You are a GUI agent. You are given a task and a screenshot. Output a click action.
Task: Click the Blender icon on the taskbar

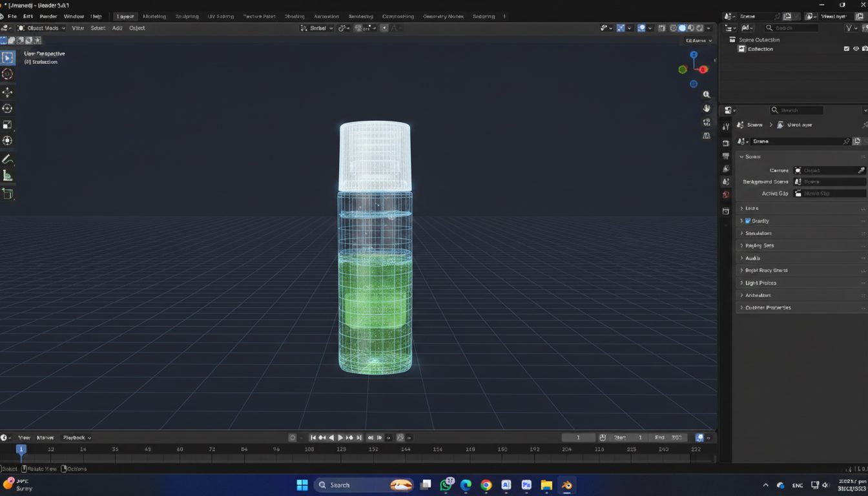[x=566, y=484]
